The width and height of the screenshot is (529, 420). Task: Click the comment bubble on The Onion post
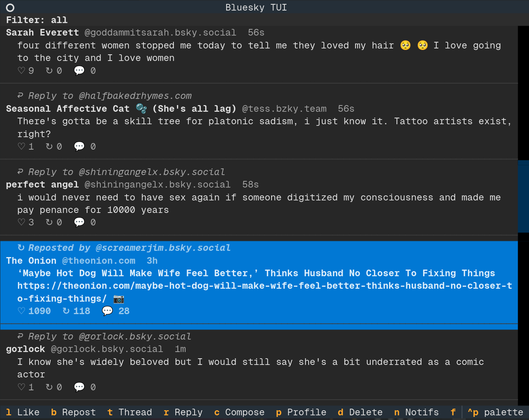click(x=107, y=311)
